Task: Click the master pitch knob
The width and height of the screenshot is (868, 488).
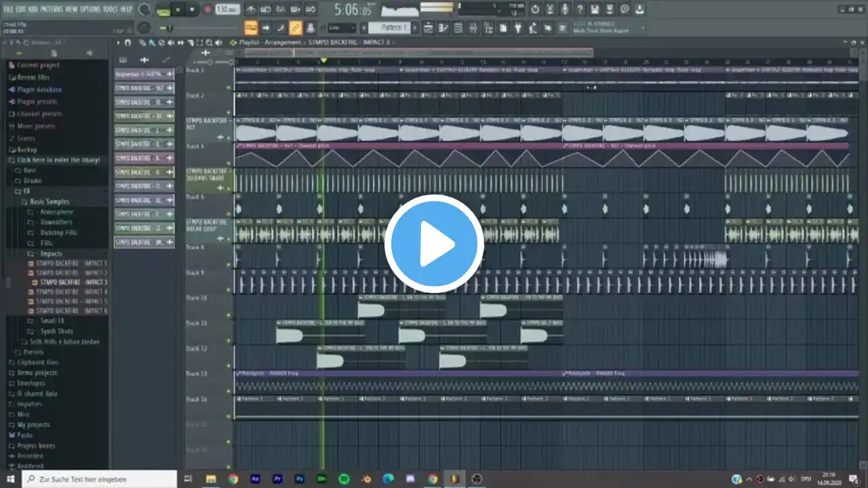Action: (144, 28)
